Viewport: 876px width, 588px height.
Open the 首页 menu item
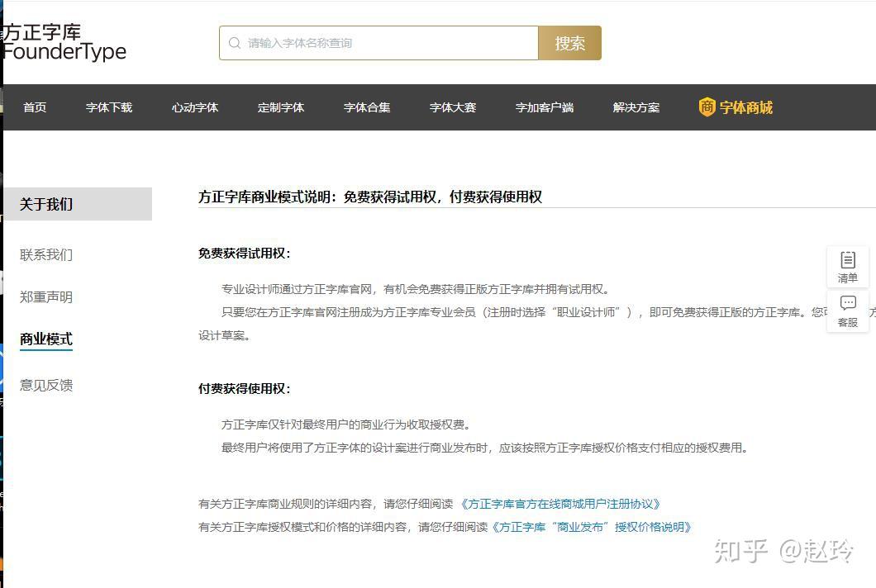coord(35,107)
